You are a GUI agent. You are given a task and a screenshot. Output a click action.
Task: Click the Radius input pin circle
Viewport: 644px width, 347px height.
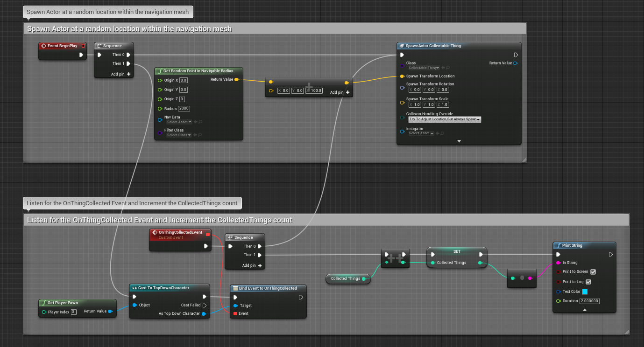[x=160, y=109]
